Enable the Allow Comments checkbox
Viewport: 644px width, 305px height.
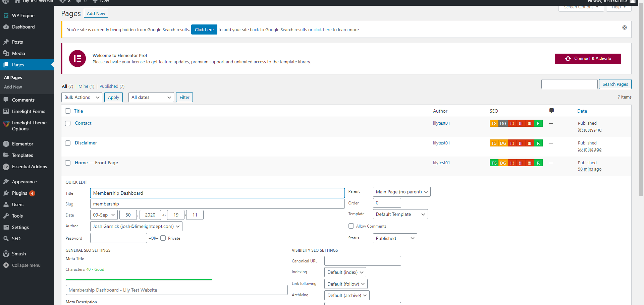point(351,226)
